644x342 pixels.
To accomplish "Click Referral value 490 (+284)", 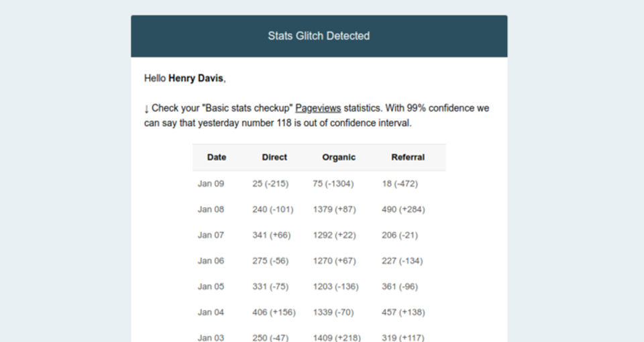I will (403, 209).
